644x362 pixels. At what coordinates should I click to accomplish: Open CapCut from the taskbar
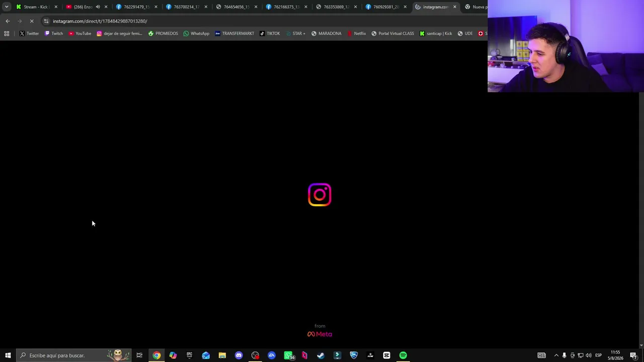386,355
